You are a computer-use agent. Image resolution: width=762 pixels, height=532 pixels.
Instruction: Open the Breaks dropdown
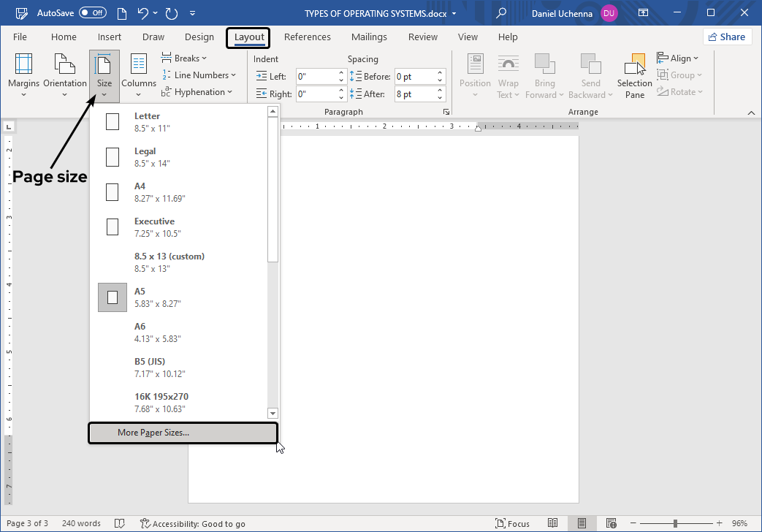(184, 58)
